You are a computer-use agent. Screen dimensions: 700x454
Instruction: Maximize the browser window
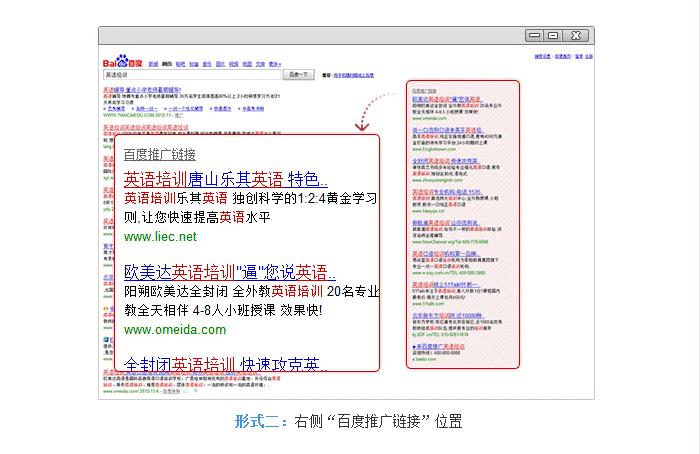click(553, 35)
